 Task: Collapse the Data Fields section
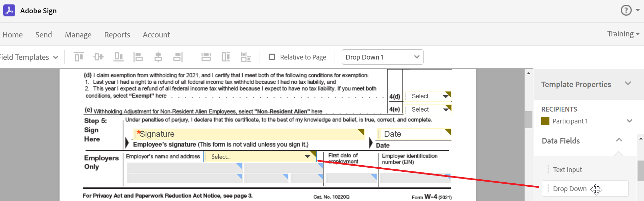(x=619, y=140)
